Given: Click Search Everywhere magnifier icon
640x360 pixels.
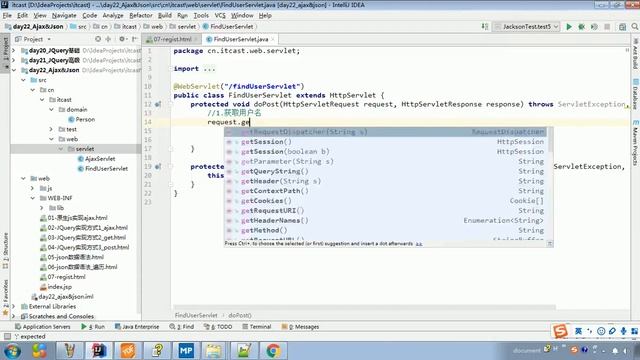Looking at the screenshot, I should [x=635, y=27].
